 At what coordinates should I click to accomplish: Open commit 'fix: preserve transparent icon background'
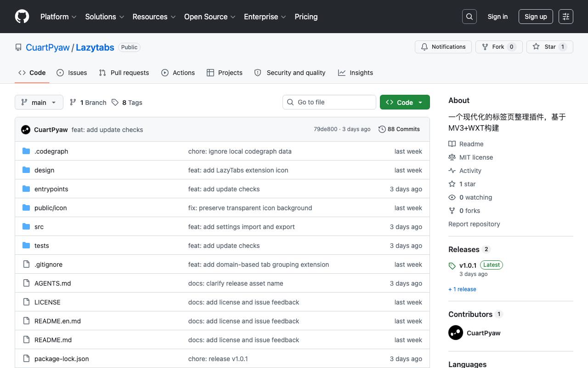(x=250, y=208)
